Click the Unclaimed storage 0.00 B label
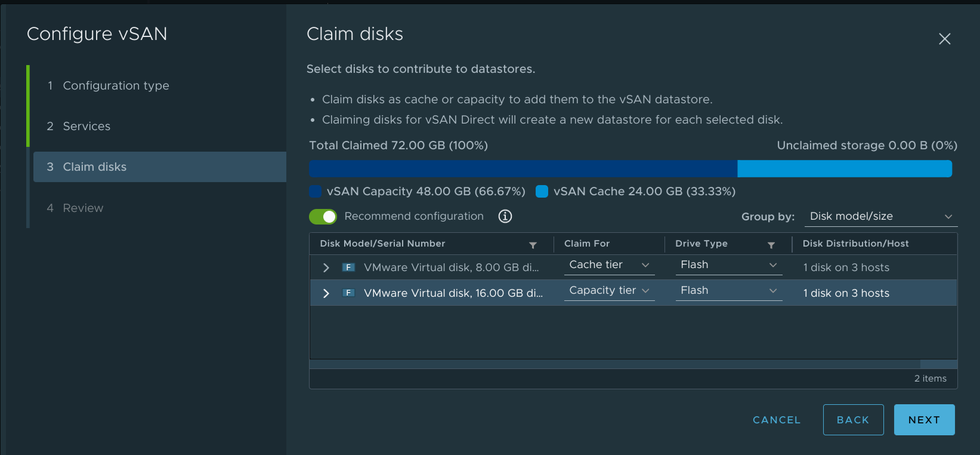The height and width of the screenshot is (455, 980). pos(867,145)
